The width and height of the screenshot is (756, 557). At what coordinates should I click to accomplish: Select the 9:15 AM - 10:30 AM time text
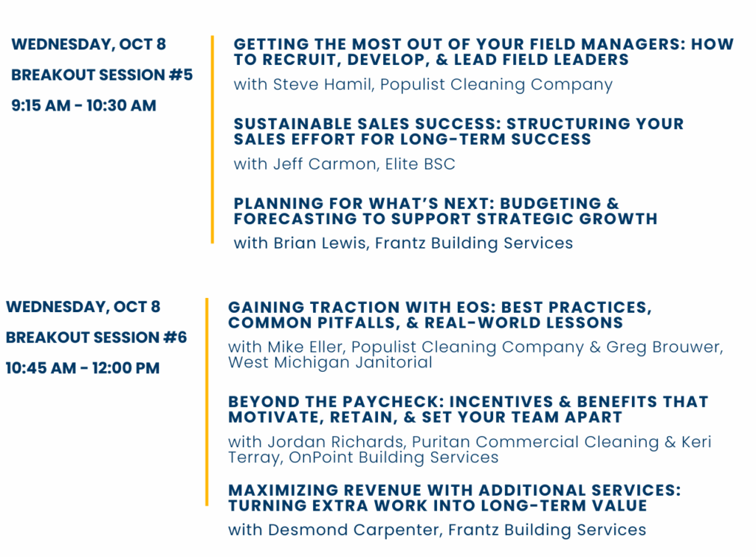point(84,105)
